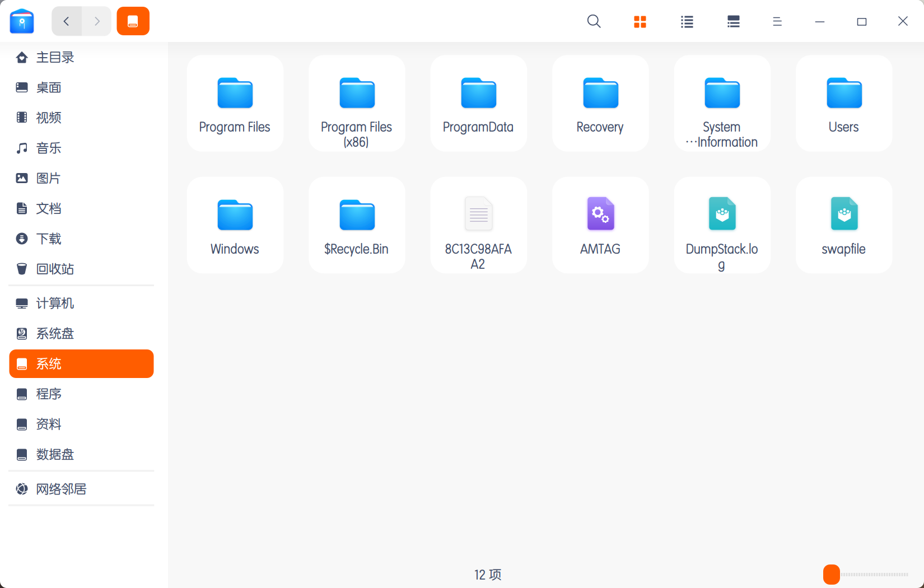
Task: Close the file manager window
Action: point(903,21)
